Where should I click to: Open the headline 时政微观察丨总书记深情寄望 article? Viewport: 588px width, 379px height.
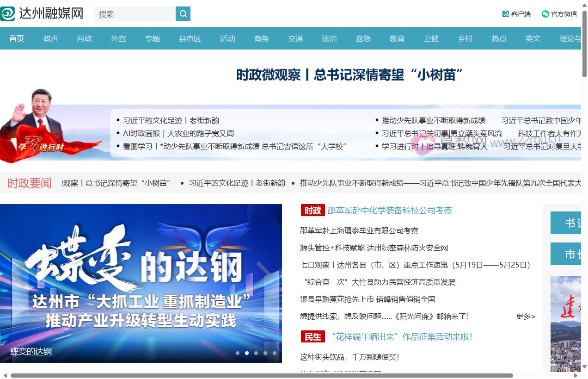click(x=349, y=74)
